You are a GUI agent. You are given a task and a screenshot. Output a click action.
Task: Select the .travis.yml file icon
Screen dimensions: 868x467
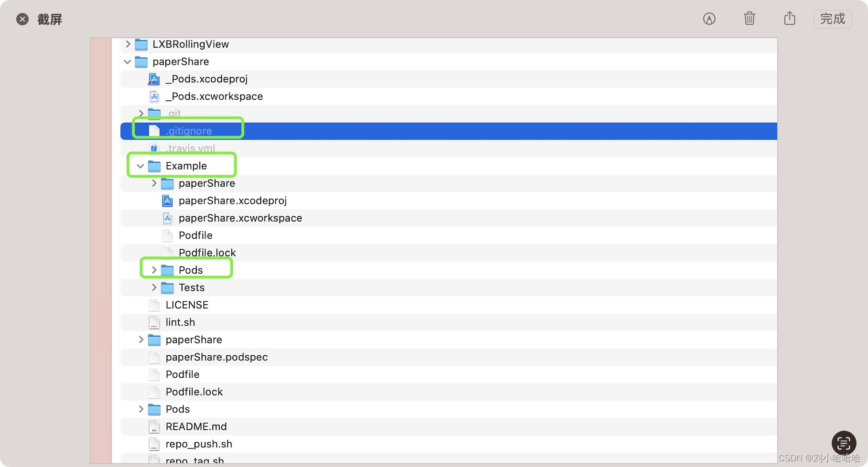(x=154, y=149)
